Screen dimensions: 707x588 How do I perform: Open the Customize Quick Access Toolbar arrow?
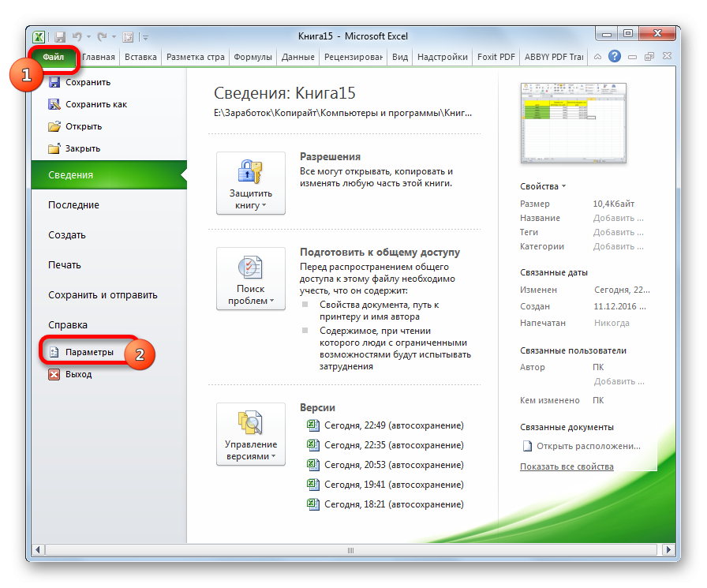pyautogui.click(x=145, y=37)
